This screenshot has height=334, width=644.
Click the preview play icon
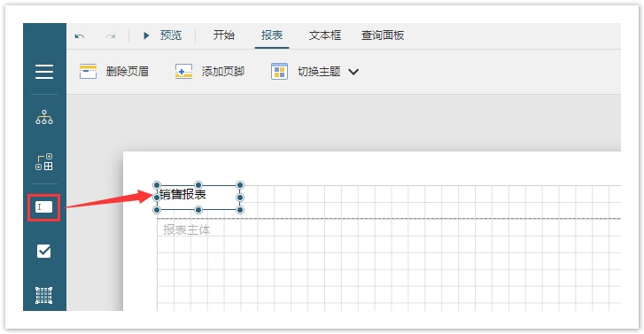(x=146, y=35)
